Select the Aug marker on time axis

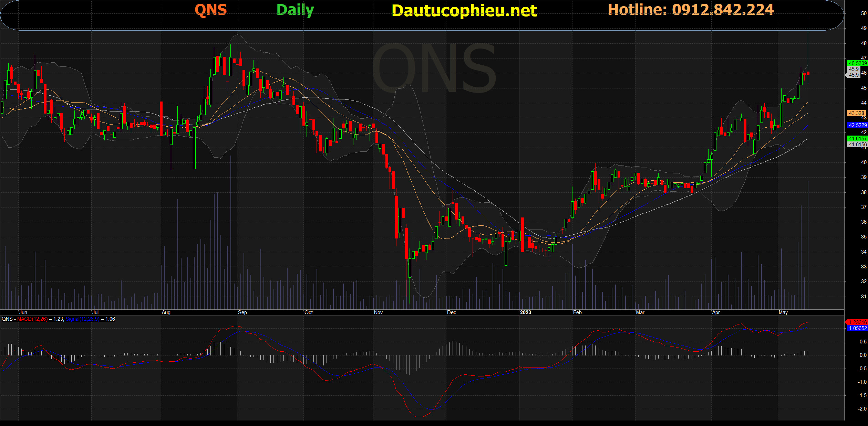coord(166,312)
